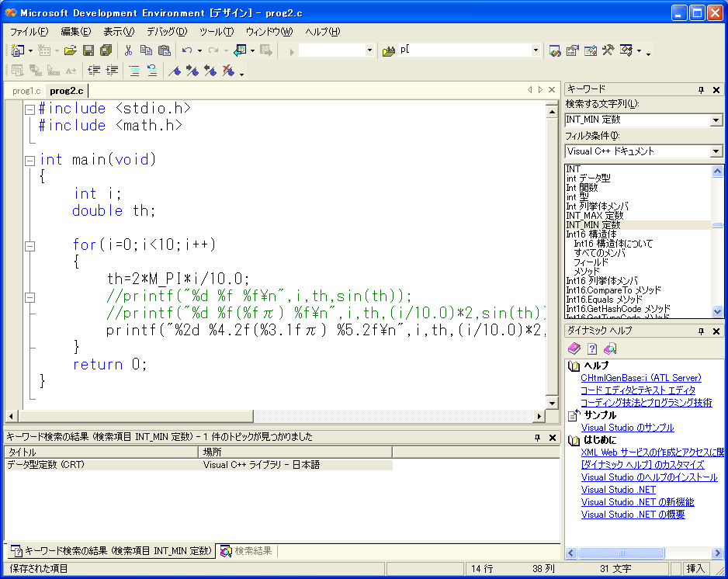
Task: Jump to previous bookmark icon
Action: click(x=210, y=71)
